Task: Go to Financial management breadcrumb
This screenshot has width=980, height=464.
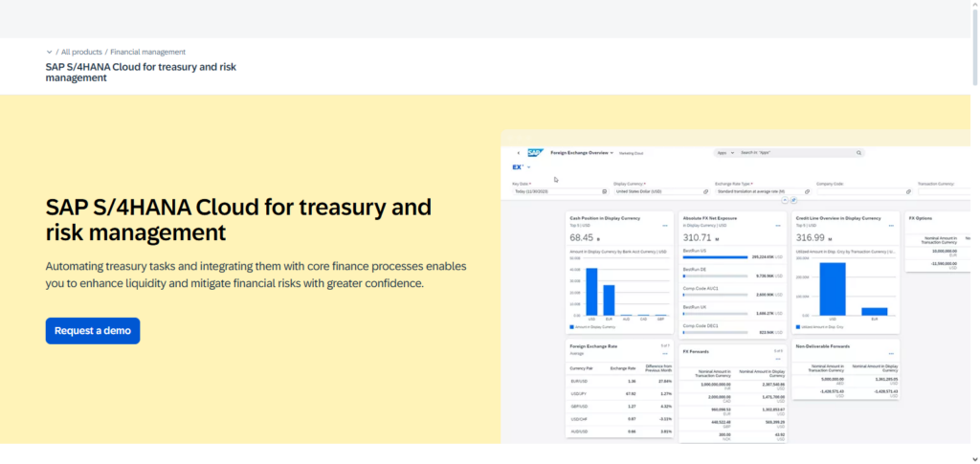Action: 148,52
